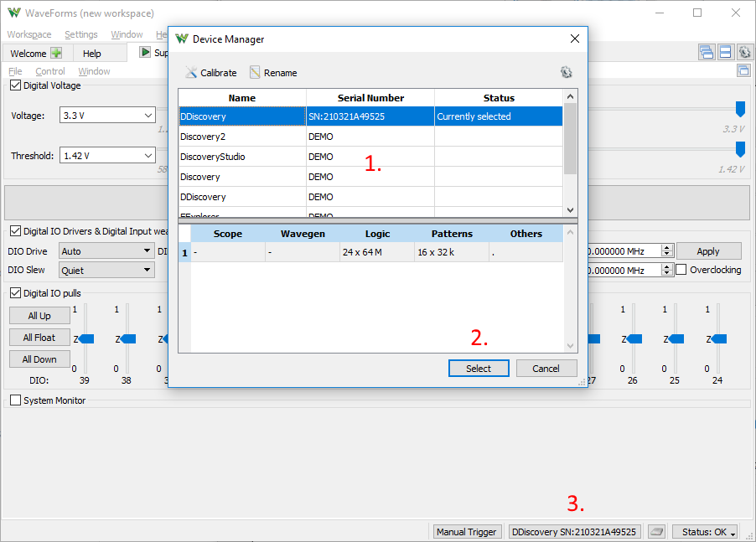The width and height of the screenshot is (756, 542).
Task: Click the device list scroll down arrow
Action: (571, 210)
